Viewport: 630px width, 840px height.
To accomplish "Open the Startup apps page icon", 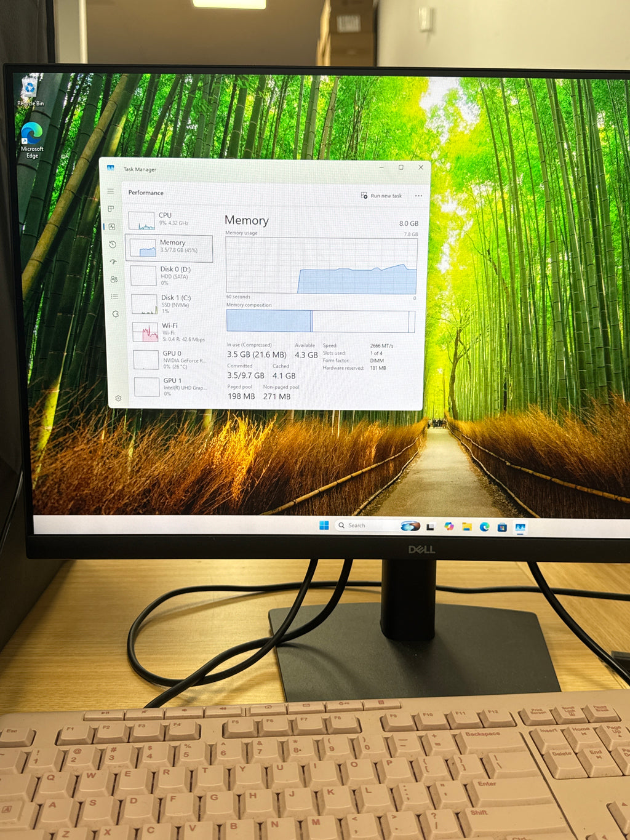I will click(x=113, y=262).
